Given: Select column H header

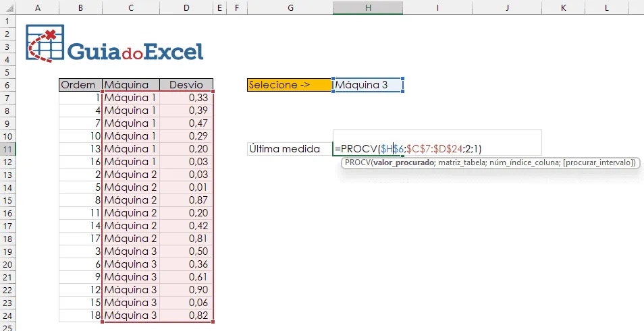Looking at the screenshot, I should [x=368, y=7].
